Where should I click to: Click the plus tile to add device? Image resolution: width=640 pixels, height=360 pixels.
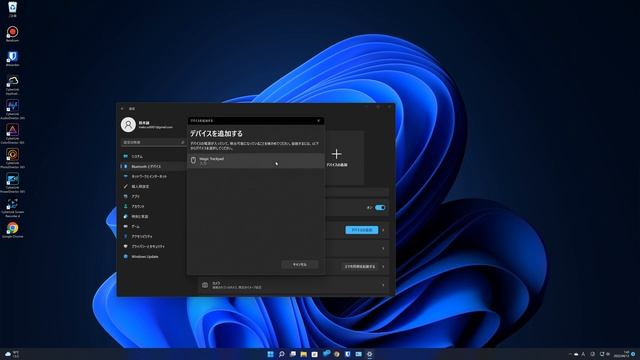tap(336, 157)
